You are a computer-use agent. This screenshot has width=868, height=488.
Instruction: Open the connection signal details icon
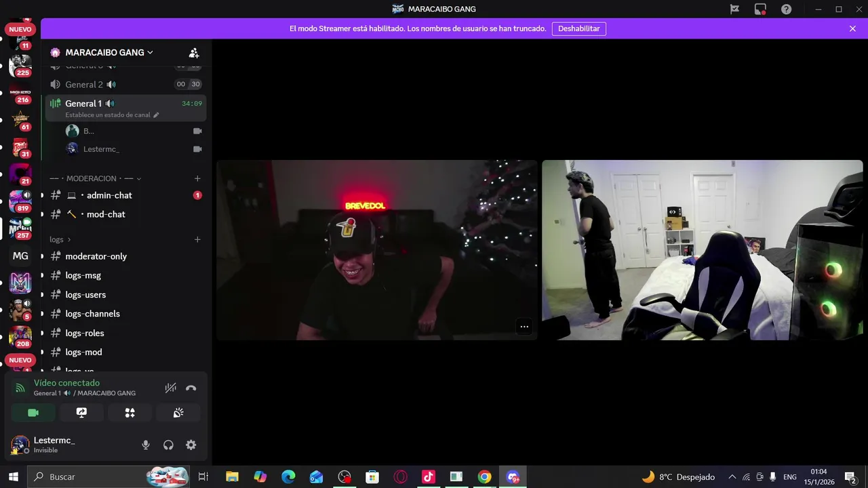click(x=20, y=388)
